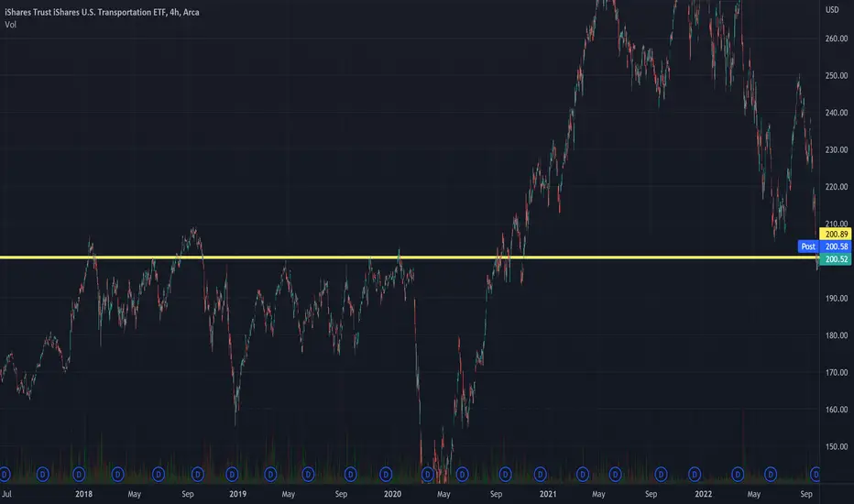Click the 180.00 price axis label

[837, 335]
